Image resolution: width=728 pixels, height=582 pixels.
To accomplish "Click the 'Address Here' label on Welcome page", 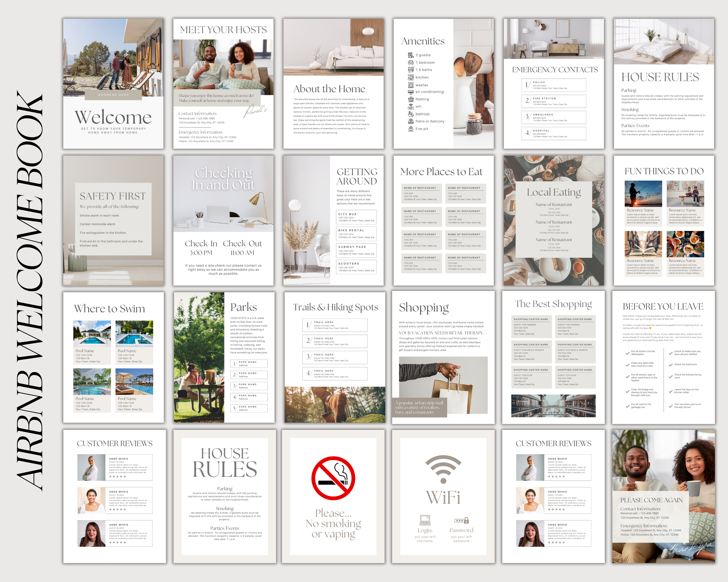I will coord(114,95).
